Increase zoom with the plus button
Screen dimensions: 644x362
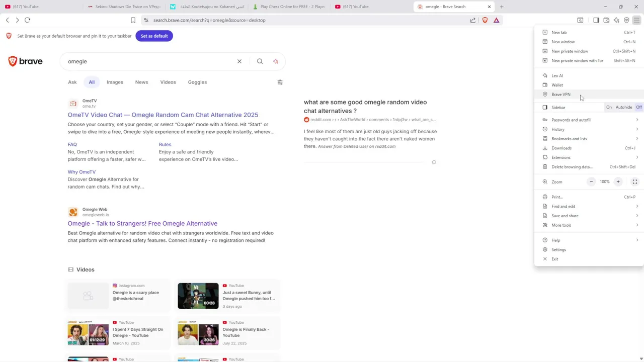pos(618,182)
